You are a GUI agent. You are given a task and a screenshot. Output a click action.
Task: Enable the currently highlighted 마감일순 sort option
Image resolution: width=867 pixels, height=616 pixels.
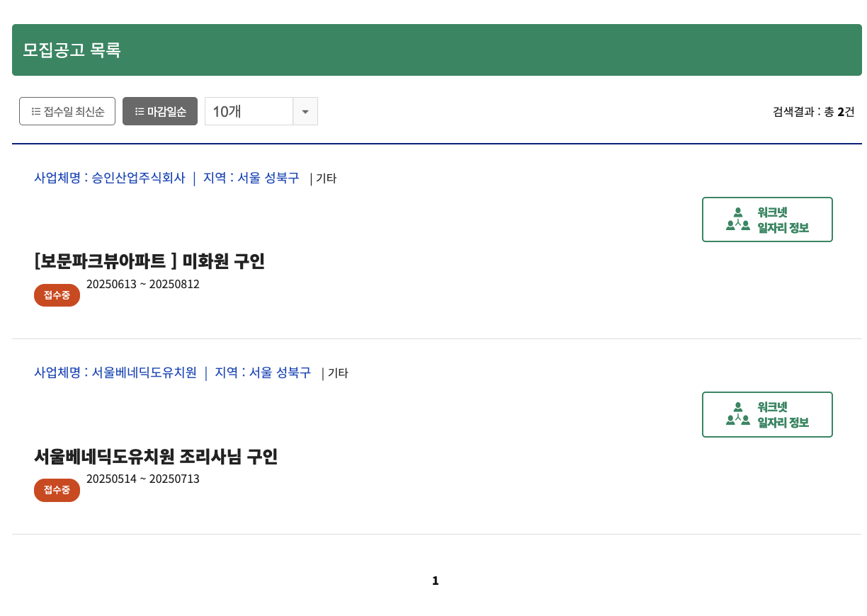160,111
